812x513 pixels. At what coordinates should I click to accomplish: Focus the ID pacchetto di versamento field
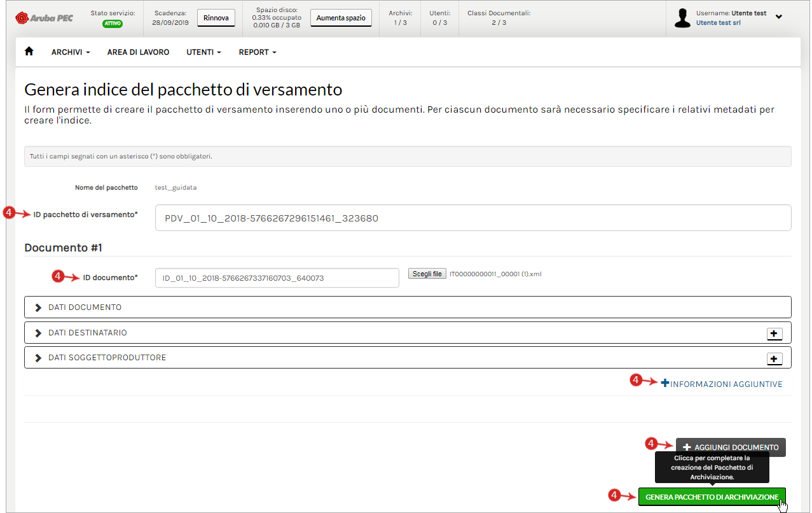(473, 218)
